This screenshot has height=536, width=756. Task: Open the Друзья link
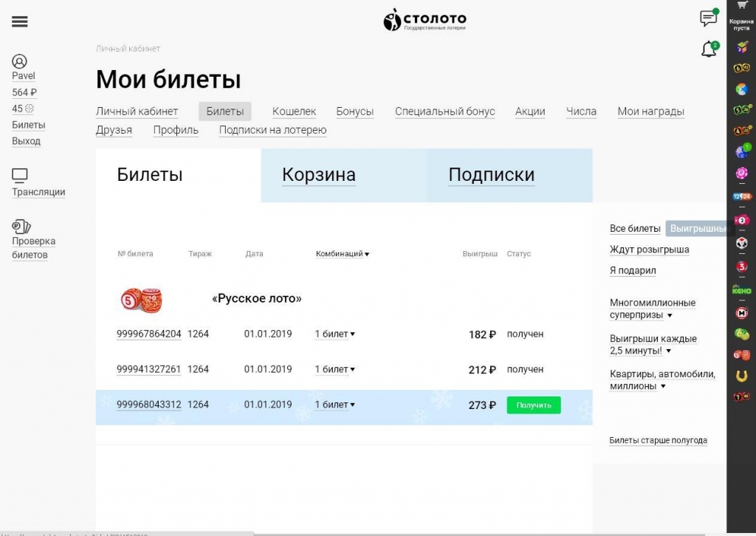click(114, 130)
